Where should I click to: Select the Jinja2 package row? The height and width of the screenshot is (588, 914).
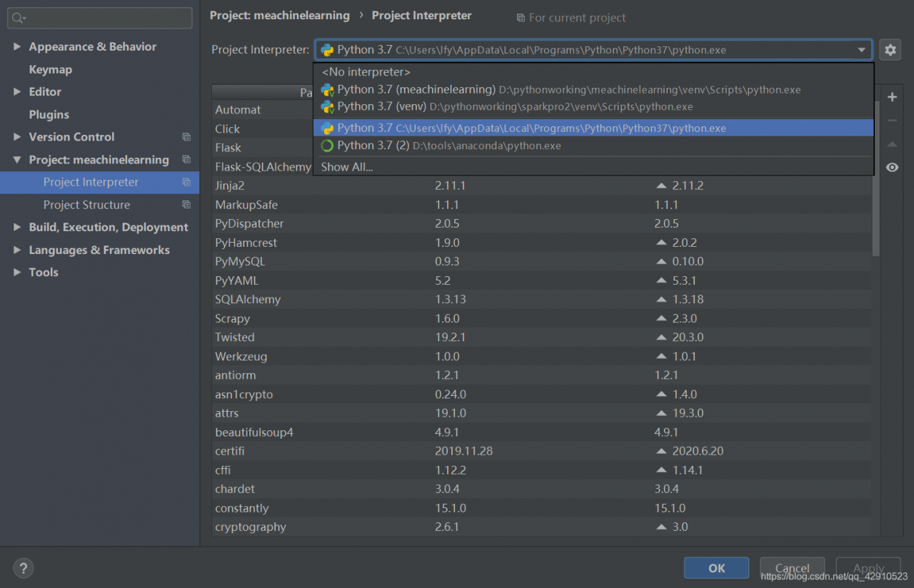tap(543, 186)
